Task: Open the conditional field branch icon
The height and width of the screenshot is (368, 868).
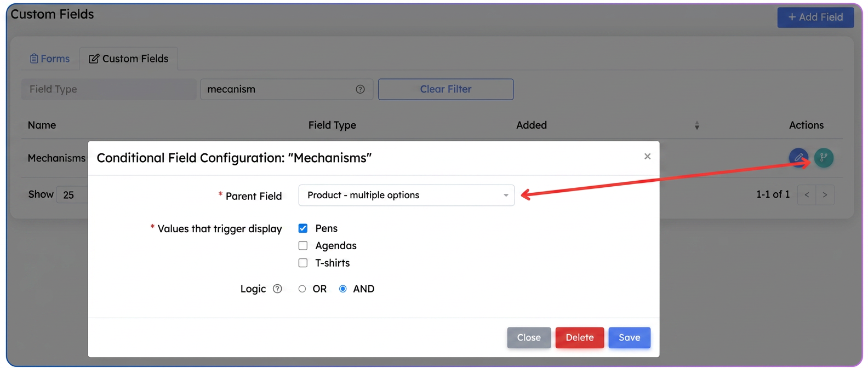Action: [824, 158]
